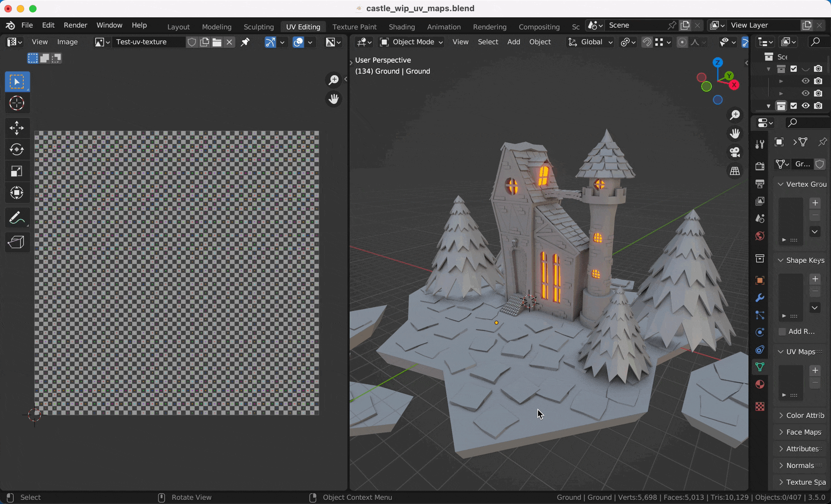Screen dimensions: 831x504
Task: Open the Tool properties tab
Action: 760,144
